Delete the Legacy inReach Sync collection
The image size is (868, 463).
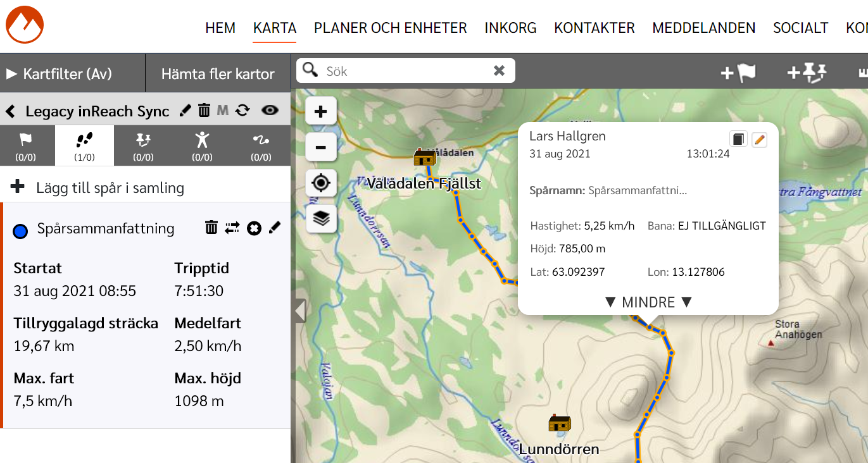[x=204, y=111]
